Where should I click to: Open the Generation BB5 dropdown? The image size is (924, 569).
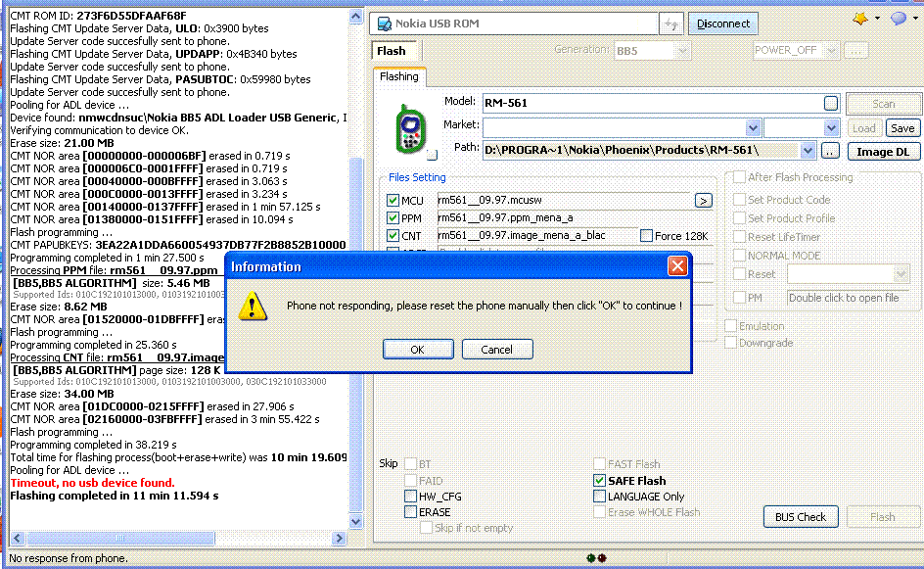[x=682, y=51]
